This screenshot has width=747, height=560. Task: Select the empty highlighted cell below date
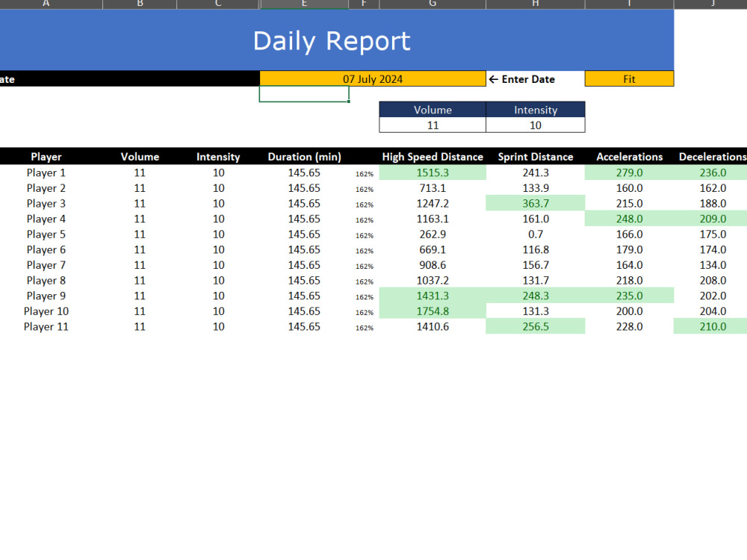click(x=304, y=94)
